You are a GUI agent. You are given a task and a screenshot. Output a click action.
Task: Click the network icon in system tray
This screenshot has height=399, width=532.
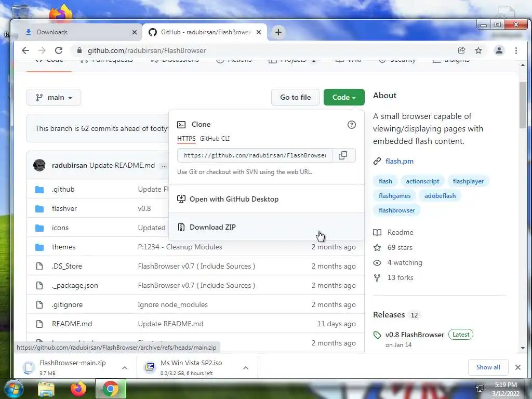click(x=480, y=389)
